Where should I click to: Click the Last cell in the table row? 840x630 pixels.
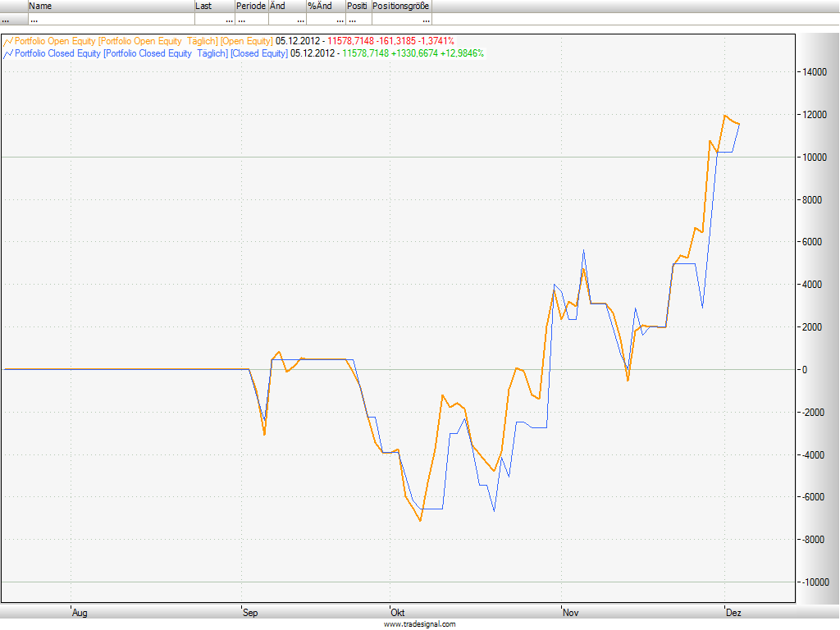(215, 20)
